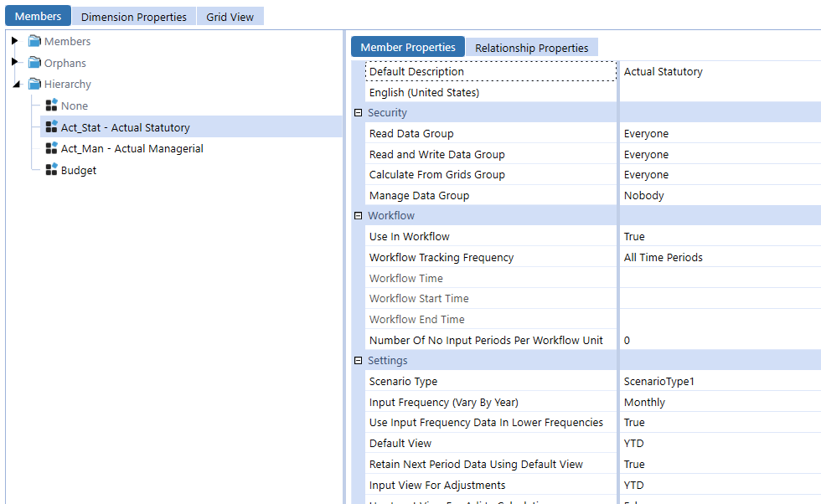The width and height of the screenshot is (821, 504).
Task: Click the Budget scenario member icon
Action: click(51, 170)
